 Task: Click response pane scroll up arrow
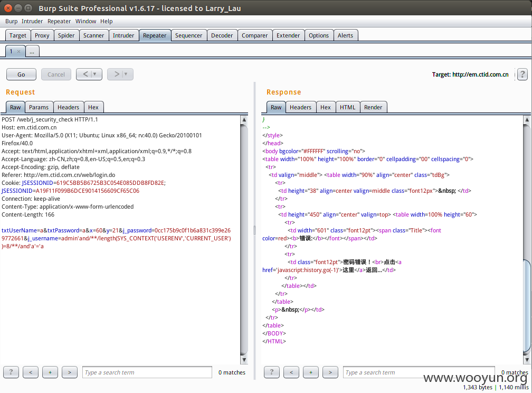pos(527,119)
